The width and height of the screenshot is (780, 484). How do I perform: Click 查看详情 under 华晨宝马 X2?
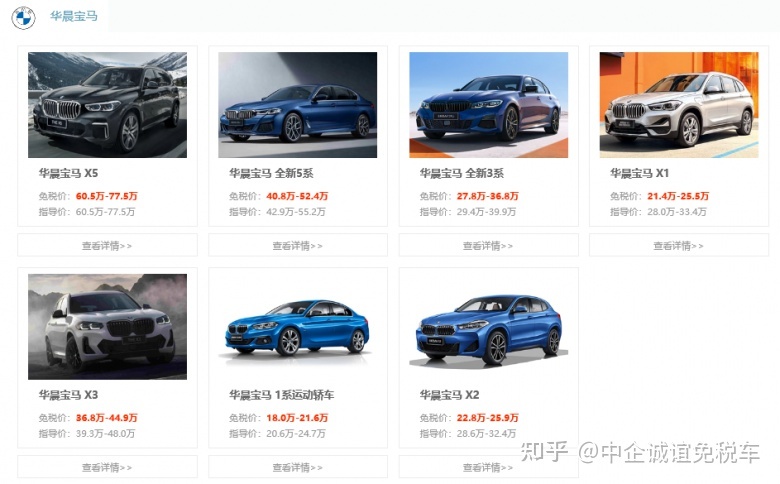click(x=488, y=467)
